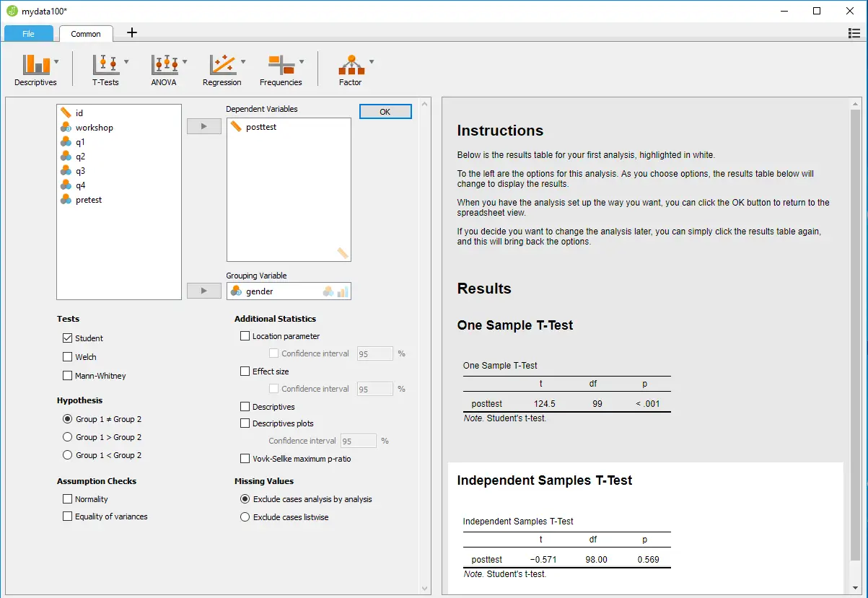Edit the Effect size confidence interval value
Screen dimensions: 868x598
pos(374,388)
